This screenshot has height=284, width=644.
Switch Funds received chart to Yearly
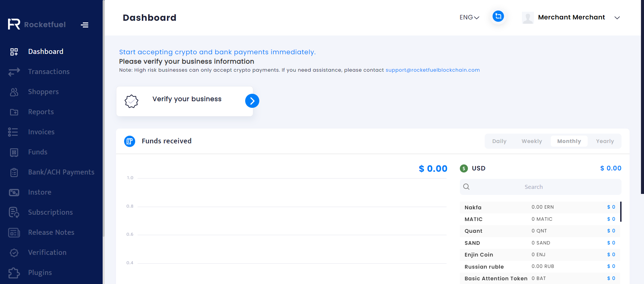click(x=605, y=141)
